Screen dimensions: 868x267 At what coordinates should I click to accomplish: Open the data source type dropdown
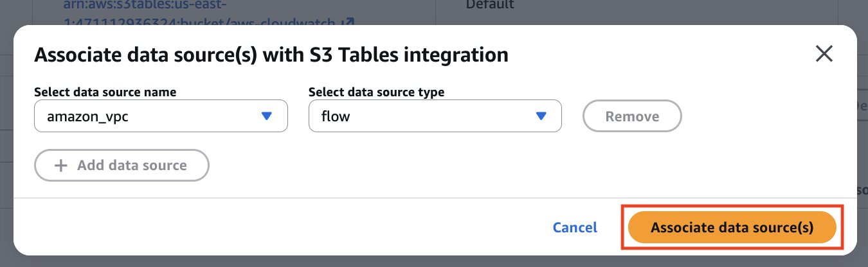pos(435,116)
